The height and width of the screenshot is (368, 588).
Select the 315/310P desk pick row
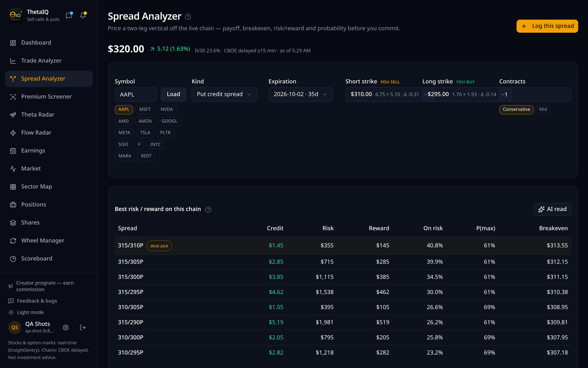pos(343,246)
